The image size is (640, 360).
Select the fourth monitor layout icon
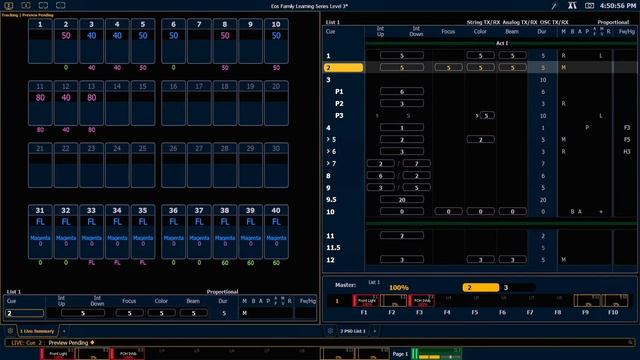(60, 5)
